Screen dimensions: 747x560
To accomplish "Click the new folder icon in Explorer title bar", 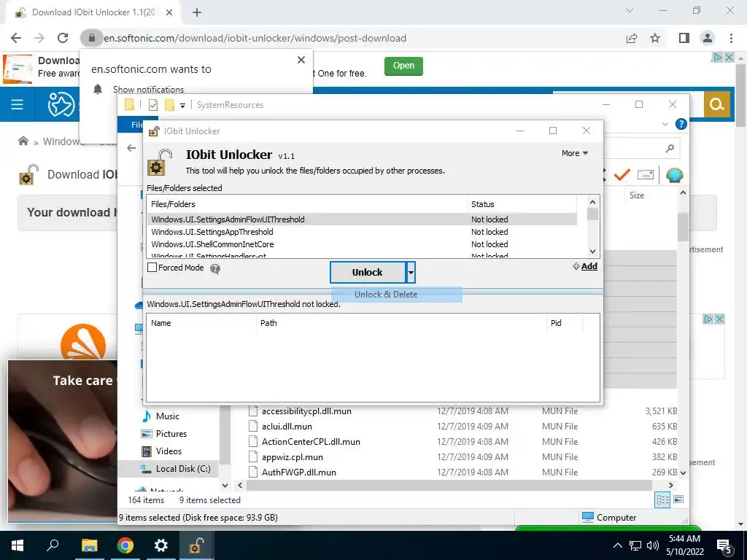I will pyautogui.click(x=169, y=105).
